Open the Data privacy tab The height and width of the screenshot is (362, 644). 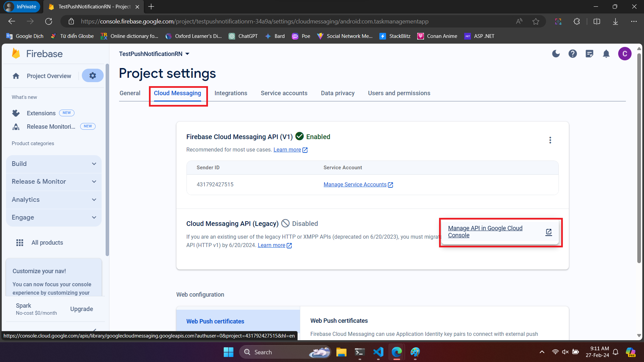[x=337, y=93]
